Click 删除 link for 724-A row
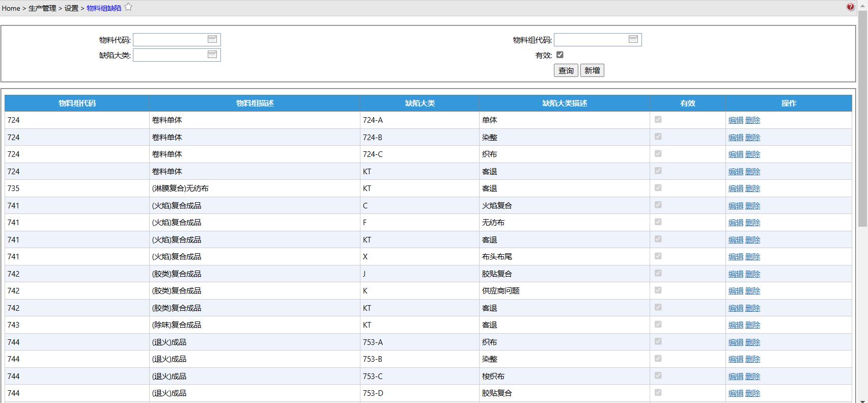 pos(752,120)
